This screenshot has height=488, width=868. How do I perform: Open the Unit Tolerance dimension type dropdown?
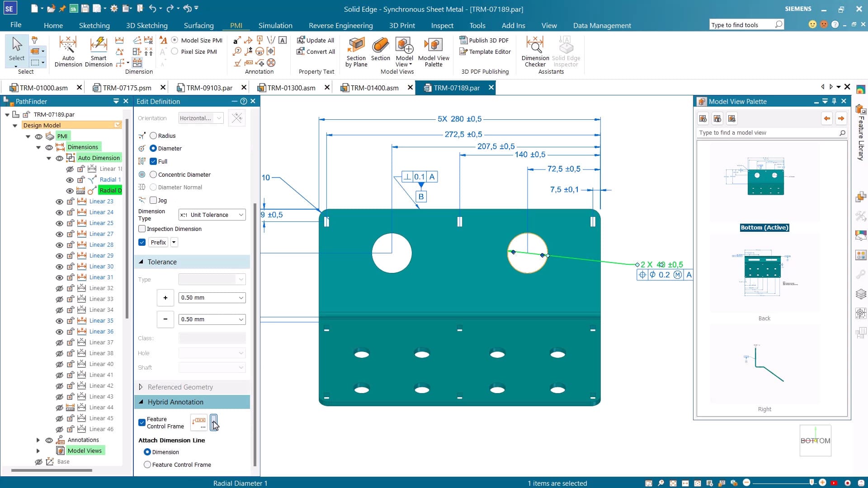212,215
